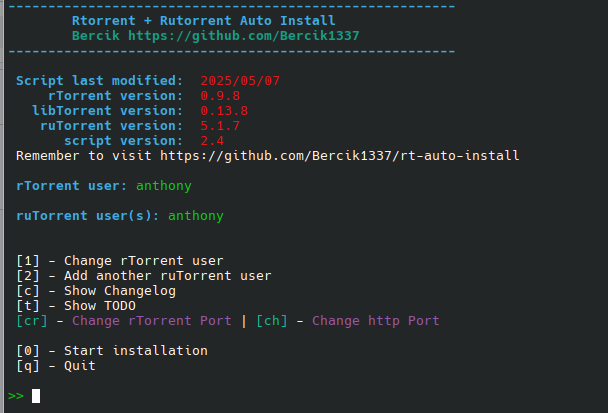Image resolution: width=608 pixels, height=413 pixels.
Task: Choose Add another ruTorrent user entry
Action: [x=143, y=276]
